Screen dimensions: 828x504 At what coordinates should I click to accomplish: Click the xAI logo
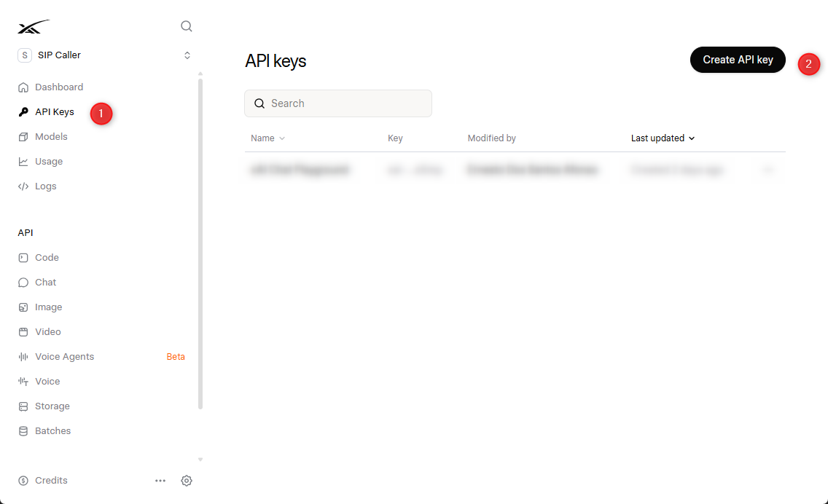pyautogui.click(x=34, y=26)
